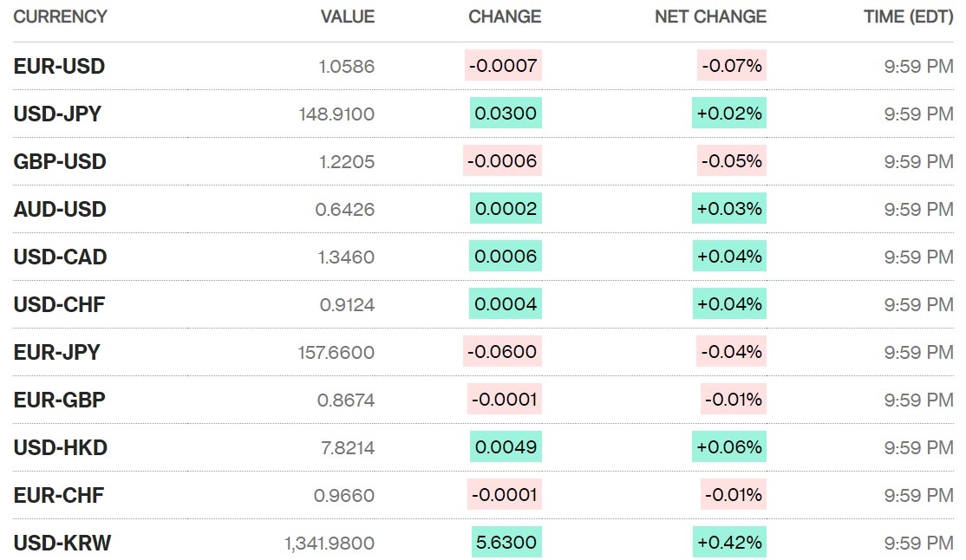Select the USD-KRW currency link
The image size is (966, 560).
pos(62,543)
